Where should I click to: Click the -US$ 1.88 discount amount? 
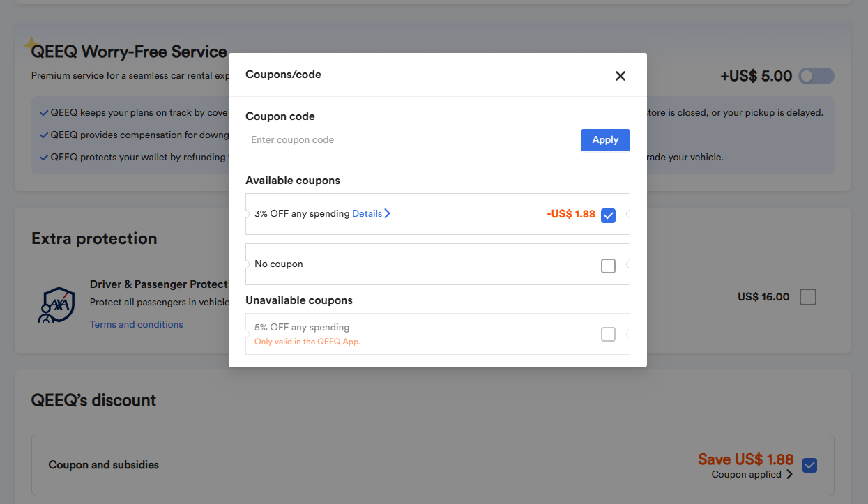click(571, 214)
